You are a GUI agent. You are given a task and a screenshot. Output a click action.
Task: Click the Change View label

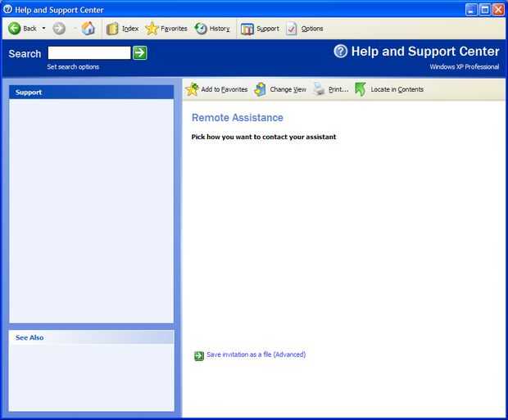[x=288, y=89]
